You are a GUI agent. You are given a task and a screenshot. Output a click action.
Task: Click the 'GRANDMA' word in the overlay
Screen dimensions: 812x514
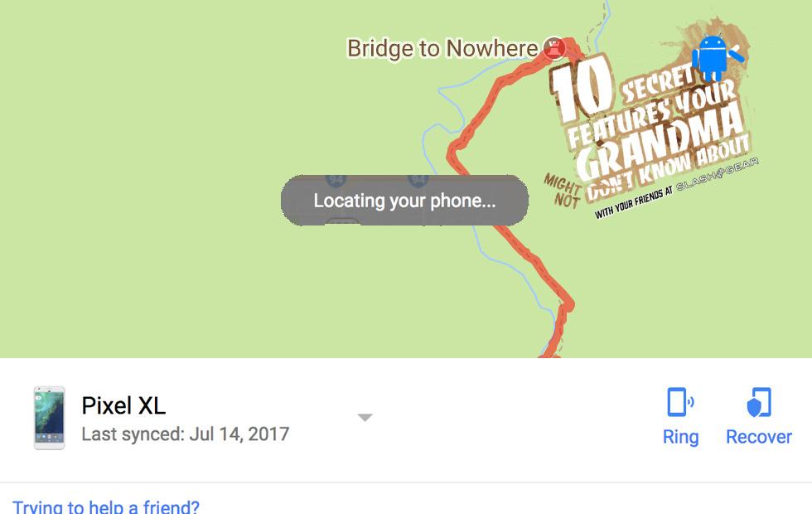660,141
